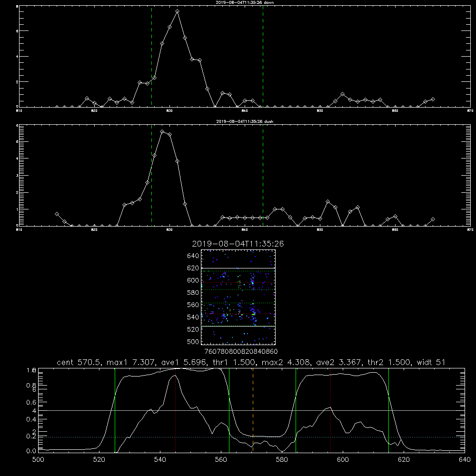The width and height of the screenshot is (476, 476).
Task: Select the "cent 570.5" value in the bottom plot title
Action: pyautogui.click(x=79, y=362)
